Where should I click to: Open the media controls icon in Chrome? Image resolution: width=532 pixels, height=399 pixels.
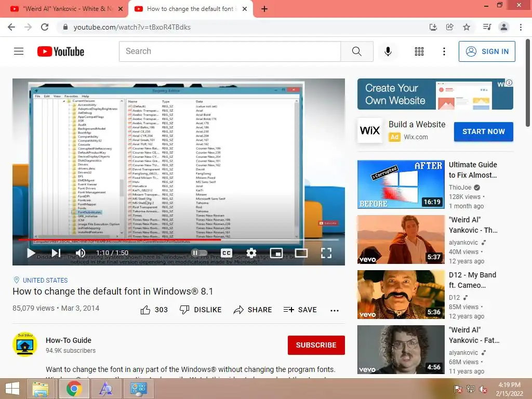click(x=487, y=27)
